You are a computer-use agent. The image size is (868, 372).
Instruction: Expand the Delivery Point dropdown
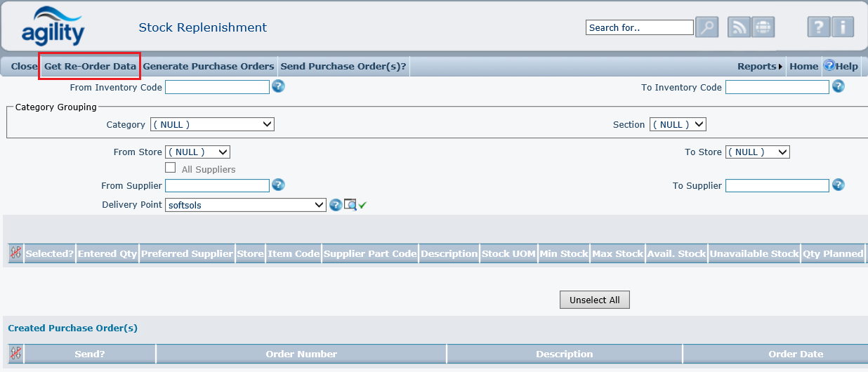coord(246,205)
